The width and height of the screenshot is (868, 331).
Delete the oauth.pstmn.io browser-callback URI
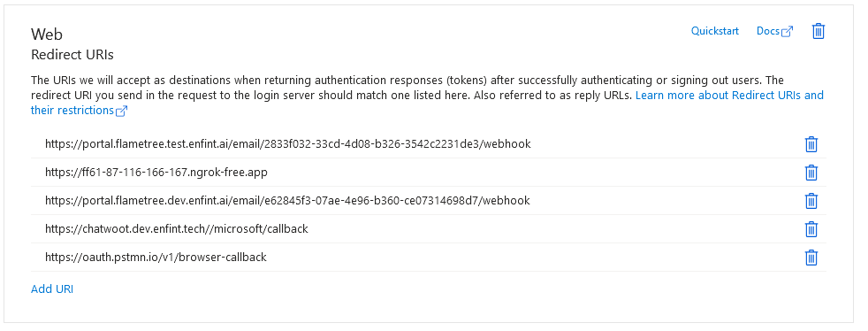[x=811, y=258]
